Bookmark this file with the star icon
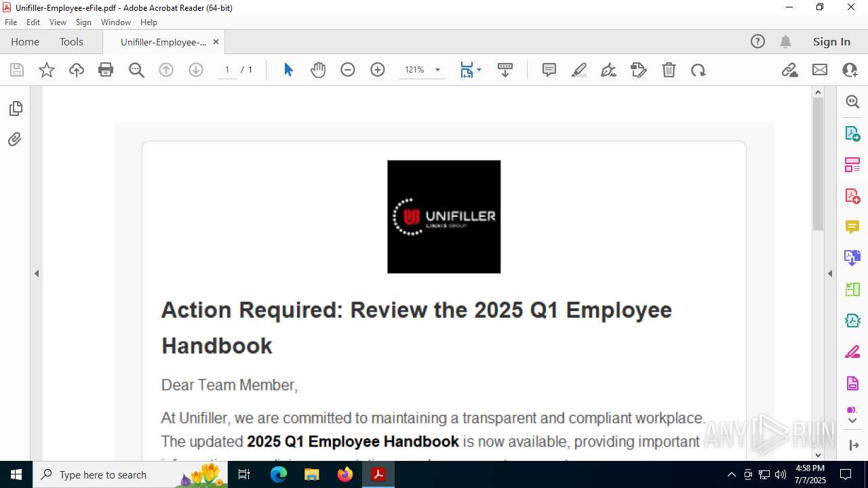 pyautogui.click(x=47, y=70)
